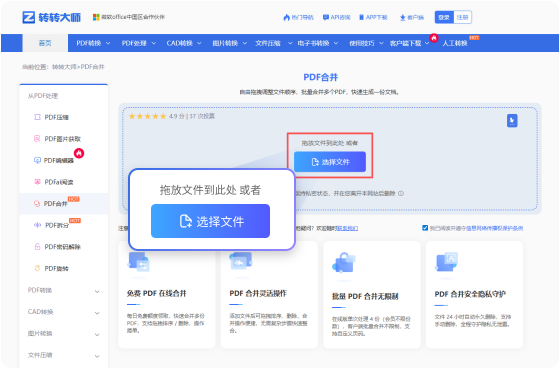Open the 联系我们 link below the upload area
Image resolution: width=560 pixels, height=369 pixels.
point(348,228)
